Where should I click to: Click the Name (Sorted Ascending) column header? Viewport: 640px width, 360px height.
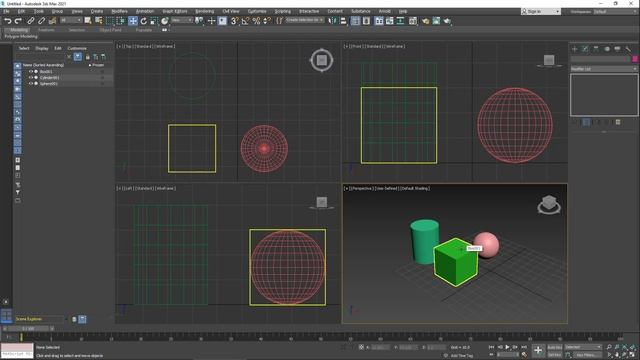43,65
